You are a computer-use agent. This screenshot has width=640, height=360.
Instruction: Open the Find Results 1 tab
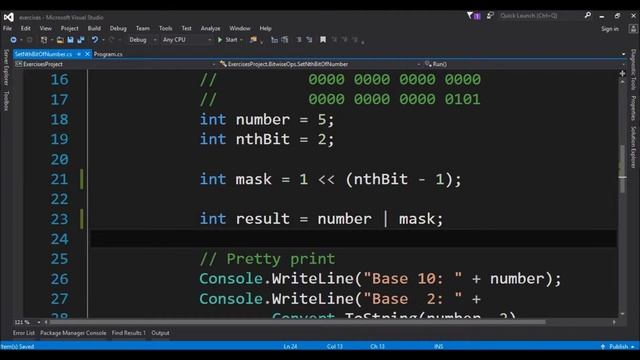tap(129, 333)
